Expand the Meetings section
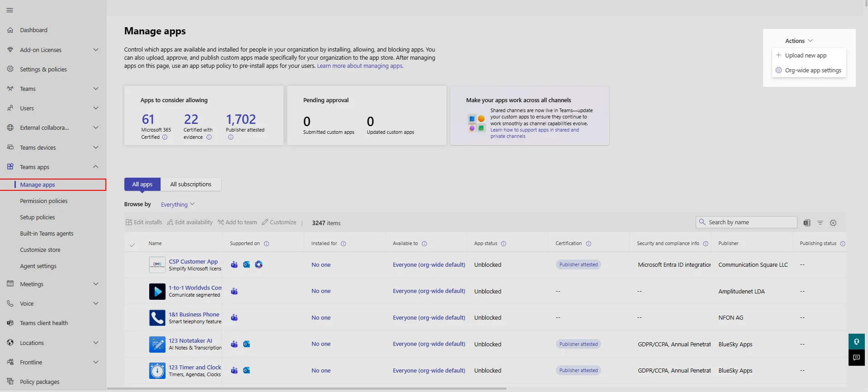Viewport: 868px width, 392px height. 95,284
